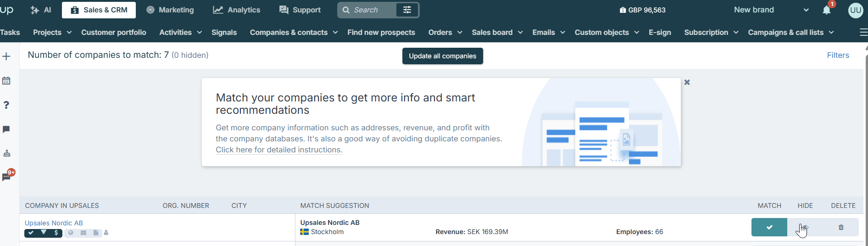This screenshot has height=246, width=868.
Task: Click the checkmark activity indicator under Upsales Nordic AB
Action: [x=31, y=233]
